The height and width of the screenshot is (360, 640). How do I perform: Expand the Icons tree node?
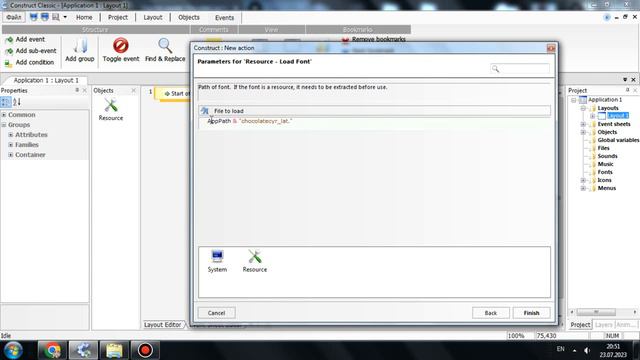click(583, 180)
